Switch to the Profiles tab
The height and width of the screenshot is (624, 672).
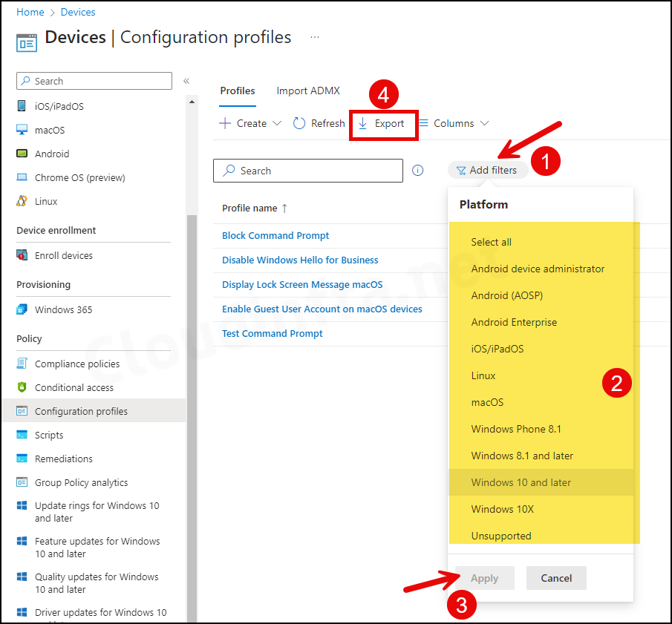[238, 91]
